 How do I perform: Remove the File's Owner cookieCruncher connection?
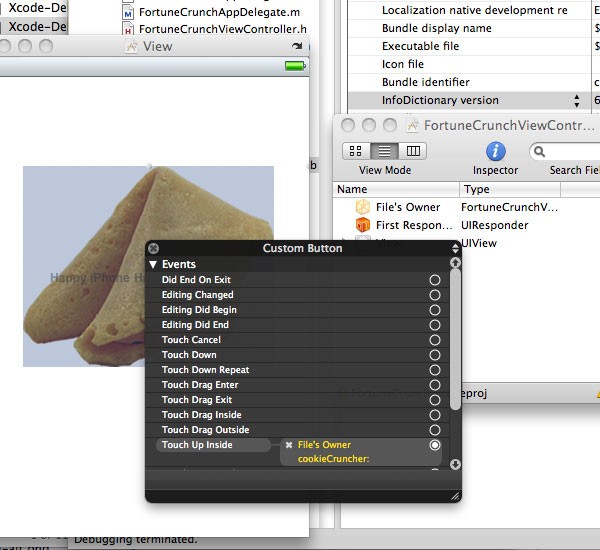[289, 445]
